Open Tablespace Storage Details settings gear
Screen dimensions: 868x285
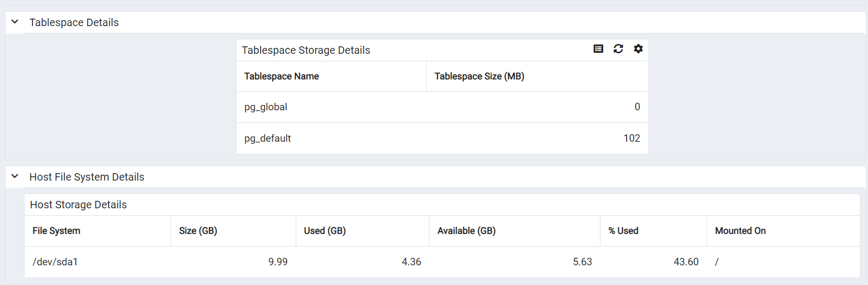638,49
